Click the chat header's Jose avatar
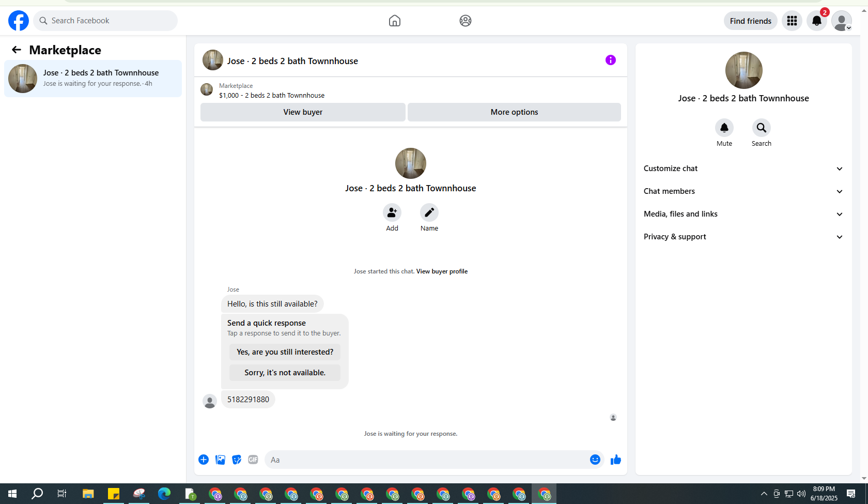This screenshot has width=868, height=504. click(213, 60)
